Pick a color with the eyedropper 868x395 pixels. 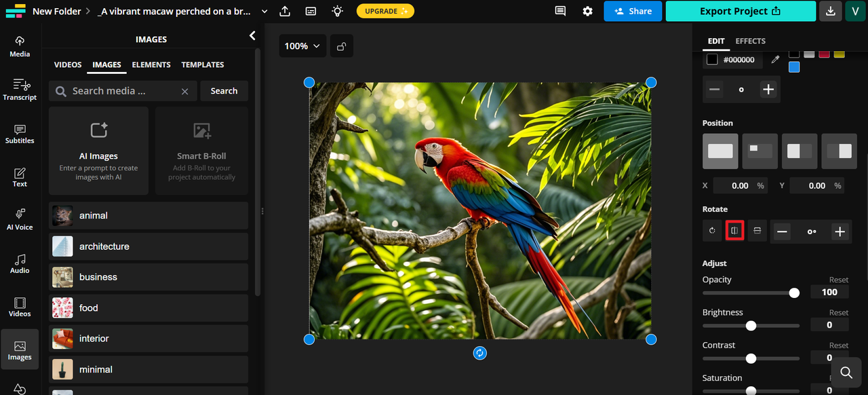tap(775, 60)
